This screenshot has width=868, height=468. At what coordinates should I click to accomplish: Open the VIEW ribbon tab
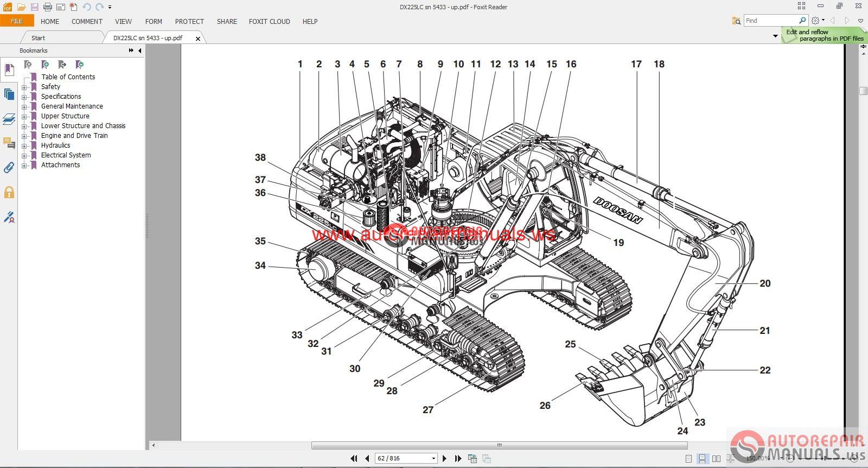pyautogui.click(x=123, y=22)
